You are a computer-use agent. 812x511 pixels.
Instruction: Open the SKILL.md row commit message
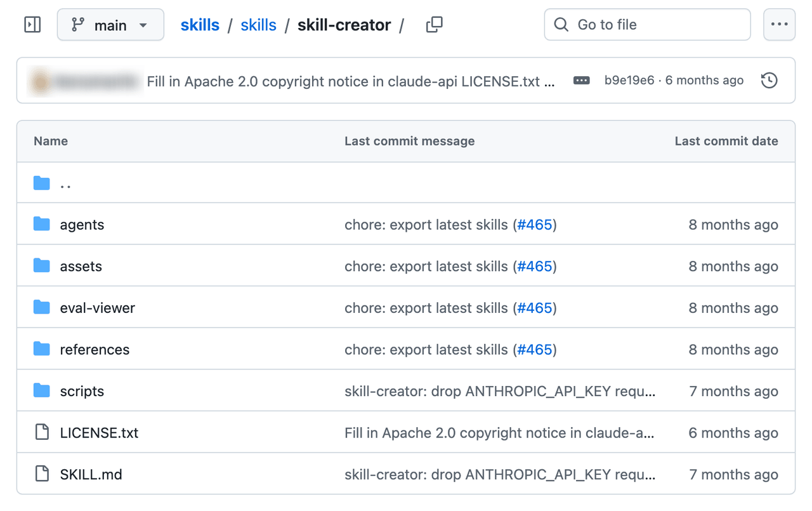coord(500,475)
